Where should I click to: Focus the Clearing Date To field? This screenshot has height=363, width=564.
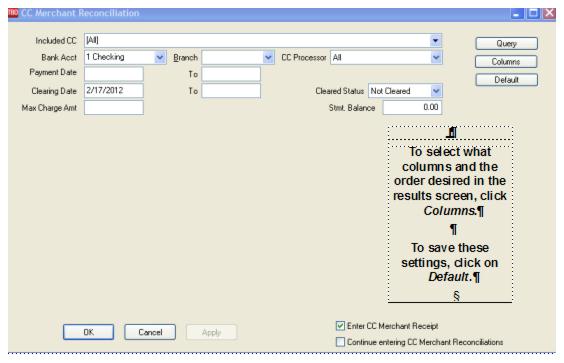pyautogui.click(x=231, y=91)
